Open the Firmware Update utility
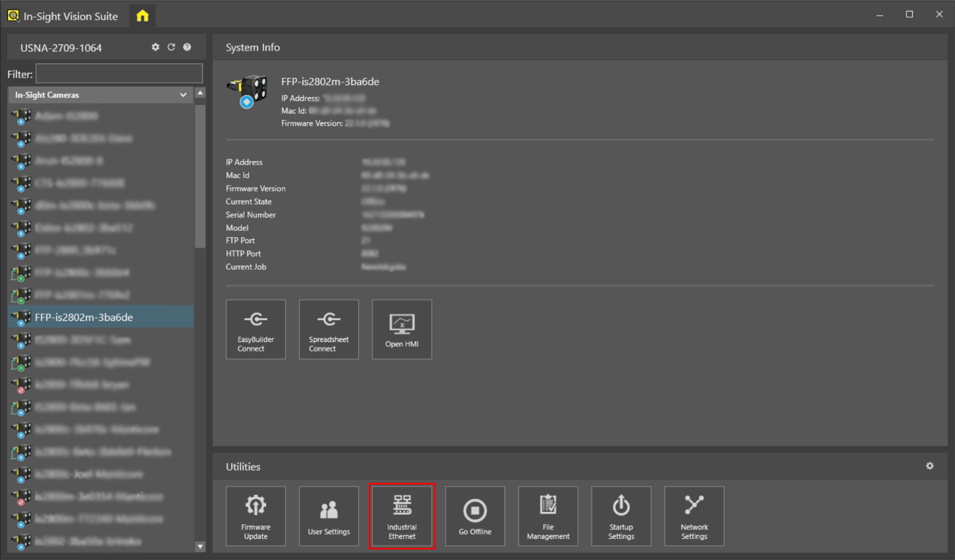The width and height of the screenshot is (955, 560). click(255, 516)
